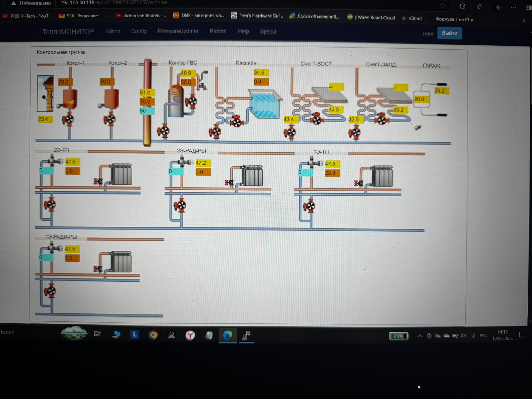Click the cyan value 50 field
This screenshot has height=399, width=532.
[147, 111]
